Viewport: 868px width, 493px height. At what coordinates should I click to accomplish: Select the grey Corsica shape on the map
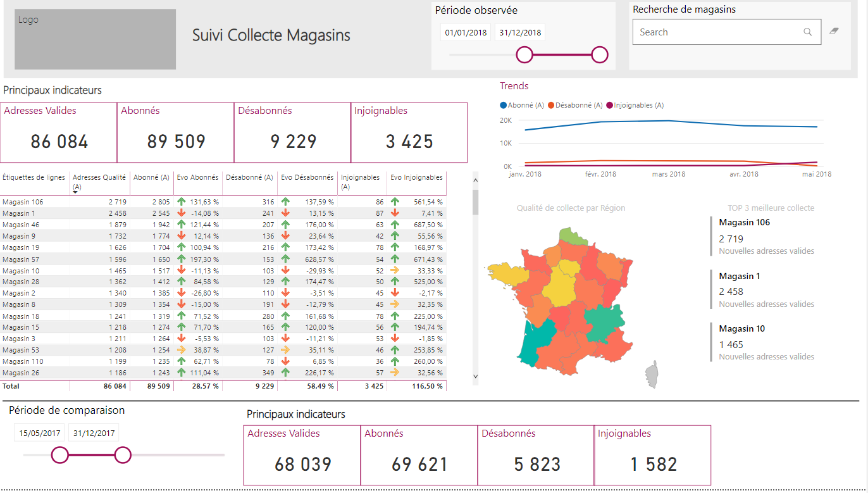click(x=652, y=376)
